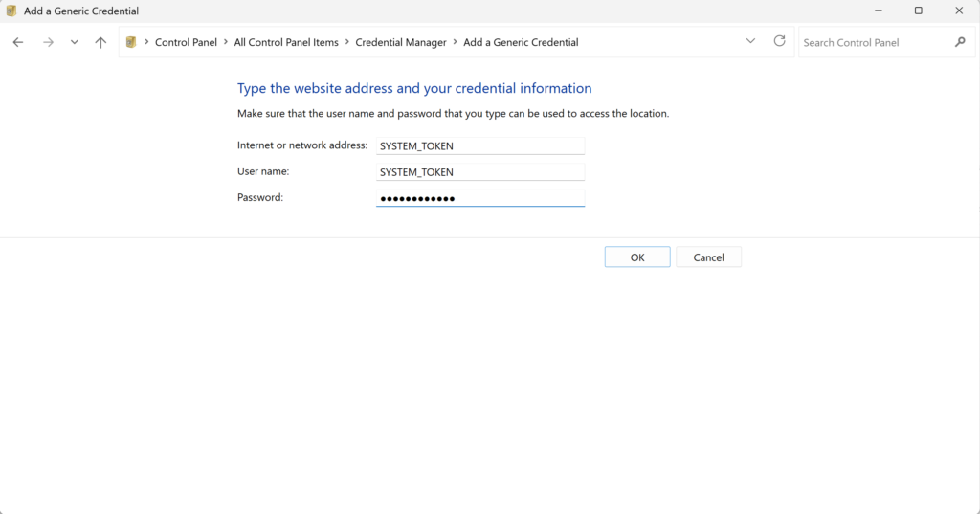Maximize the Add a Generic Credential window
This screenshot has height=514, width=980.
[918, 11]
